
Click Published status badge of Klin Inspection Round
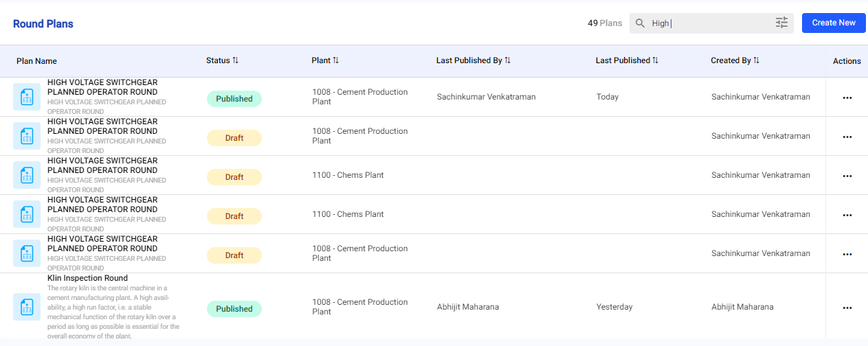pyautogui.click(x=234, y=309)
